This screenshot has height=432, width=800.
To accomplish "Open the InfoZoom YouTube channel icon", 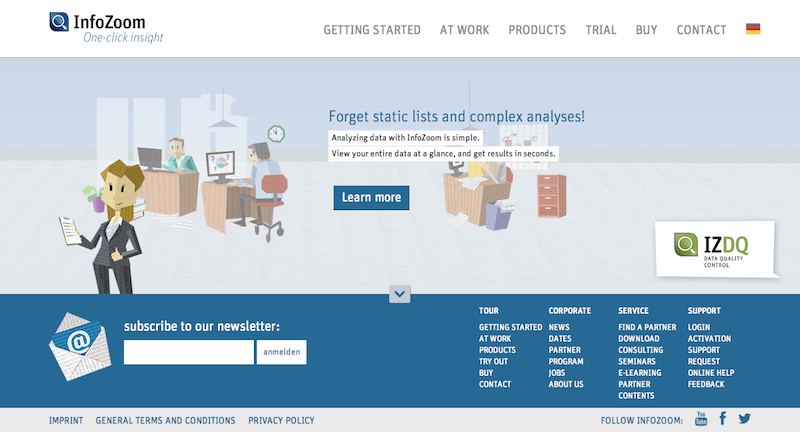I will [x=701, y=419].
